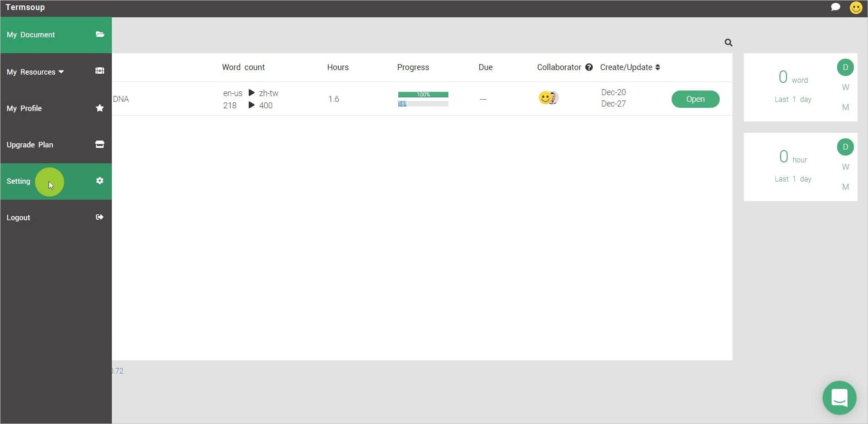Select M (month) in word count card
This screenshot has width=868, height=424.
pyautogui.click(x=845, y=107)
